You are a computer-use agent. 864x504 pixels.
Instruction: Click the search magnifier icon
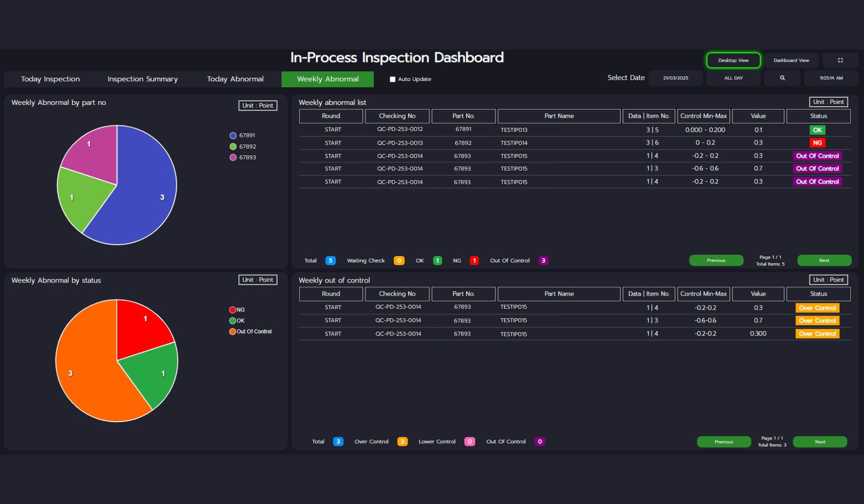(782, 78)
